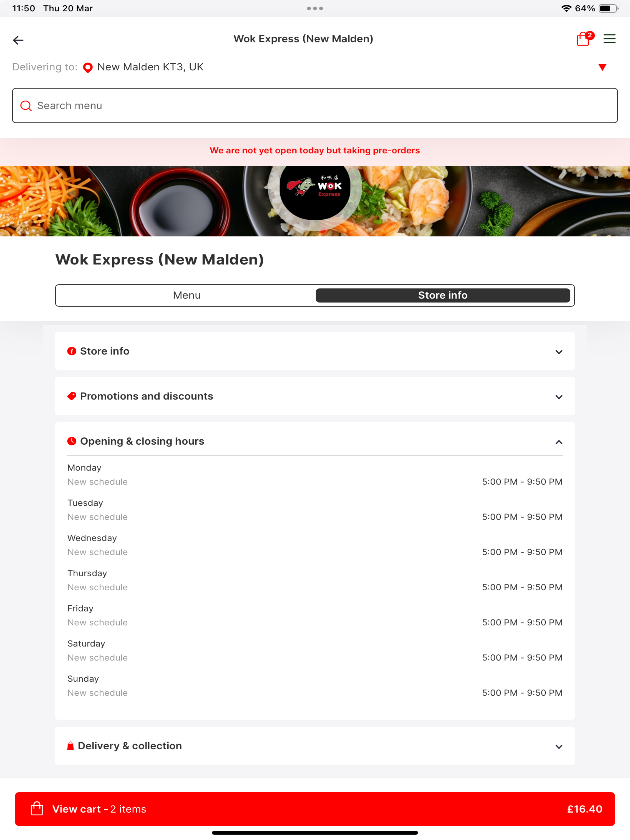Screen dimensions: 630x840
Task: Tap the Monday day label
Action: (x=84, y=468)
